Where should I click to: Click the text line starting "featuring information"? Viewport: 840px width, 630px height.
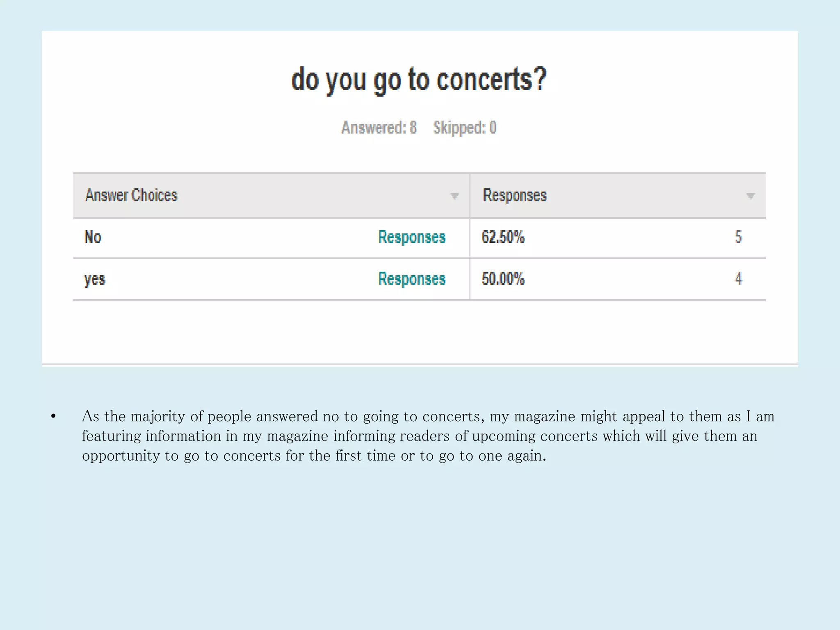click(419, 436)
